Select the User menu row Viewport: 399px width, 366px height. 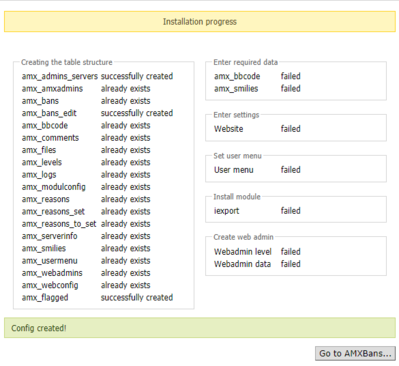(x=257, y=170)
